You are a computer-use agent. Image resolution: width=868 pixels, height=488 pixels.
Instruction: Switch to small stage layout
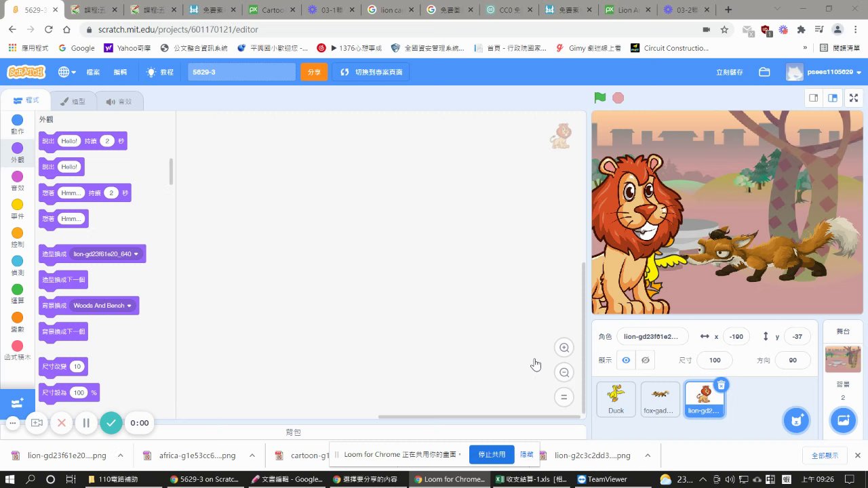click(x=813, y=98)
